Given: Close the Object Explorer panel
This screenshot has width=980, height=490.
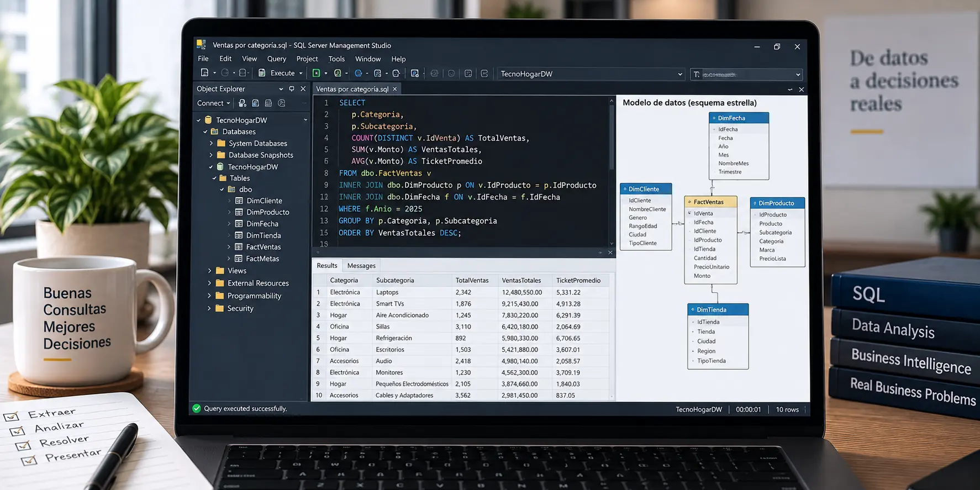Looking at the screenshot, I should coord(303,88).
